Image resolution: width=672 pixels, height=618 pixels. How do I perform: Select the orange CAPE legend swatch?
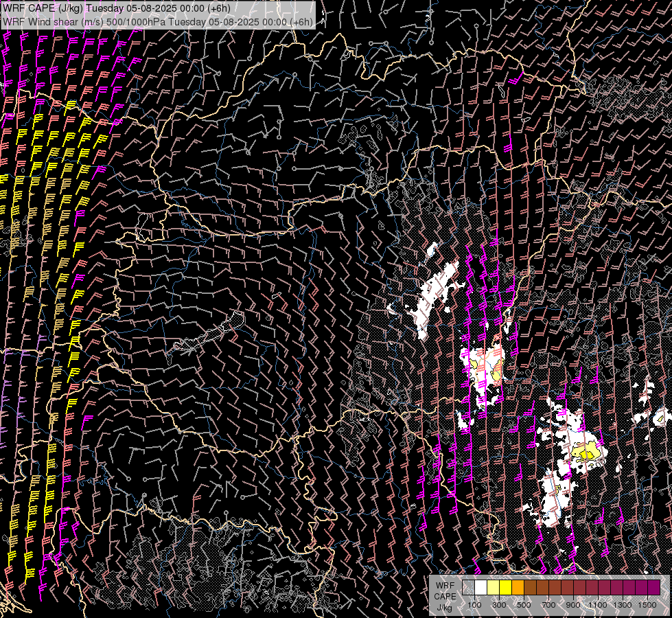click(518, 587)
